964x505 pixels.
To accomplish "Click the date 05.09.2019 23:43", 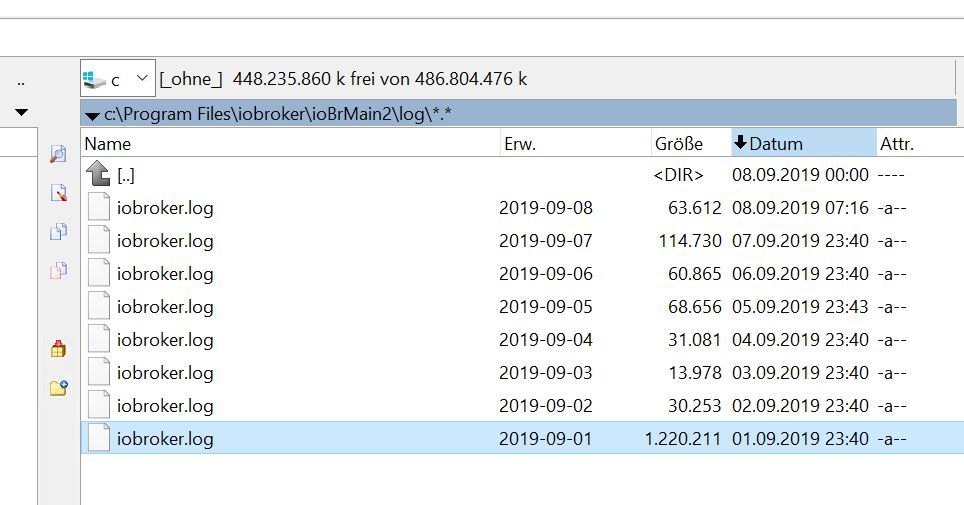I will point(800,306).
